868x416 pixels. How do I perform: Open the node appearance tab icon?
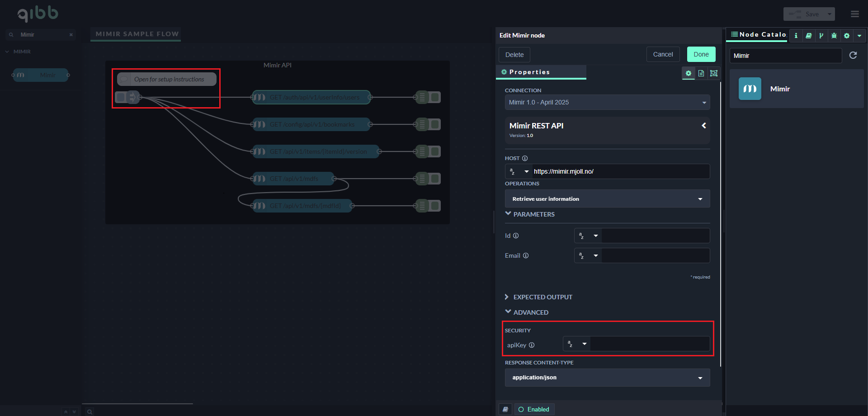coord(714,73)
